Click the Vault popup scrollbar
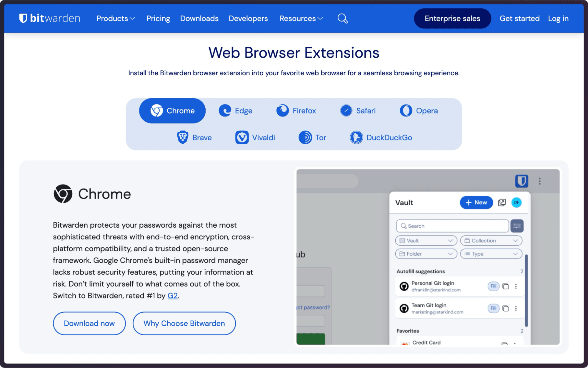 point(526,291)
